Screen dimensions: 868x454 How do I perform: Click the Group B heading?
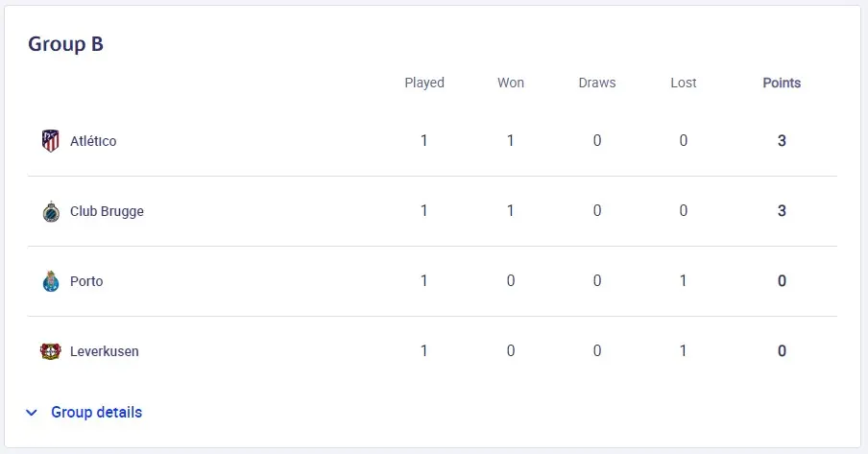click(x=66, y=44)
